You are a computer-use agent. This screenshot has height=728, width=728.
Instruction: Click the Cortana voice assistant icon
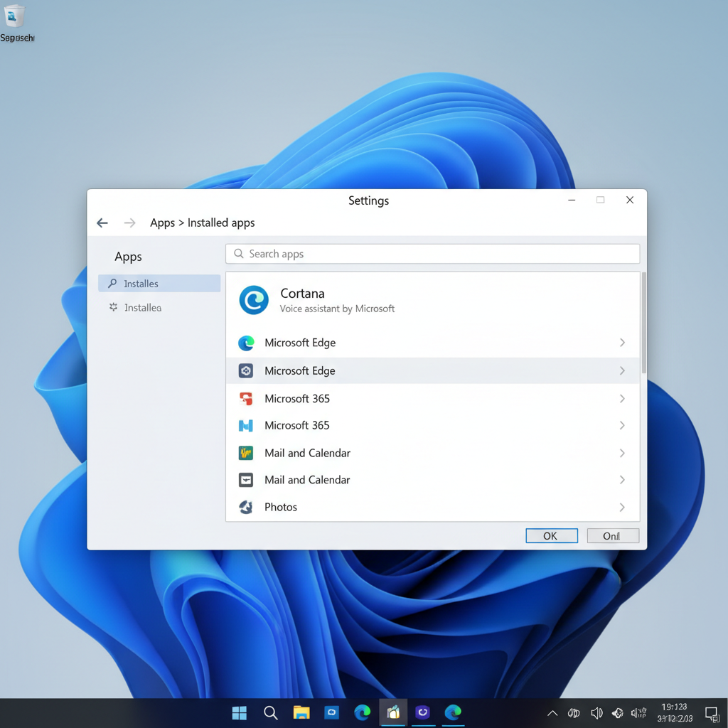click(253, 301)
